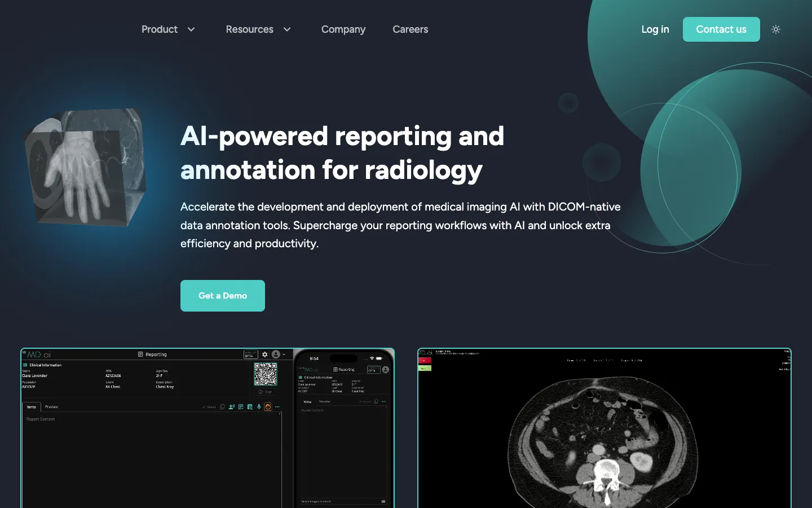
Task: Click the abdominal CT scan image
Action: click(x=604, y=440)
